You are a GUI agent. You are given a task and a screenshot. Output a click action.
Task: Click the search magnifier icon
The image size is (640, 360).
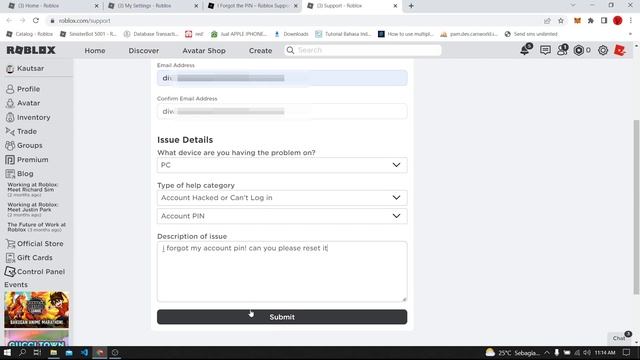[x=290, y=50]
